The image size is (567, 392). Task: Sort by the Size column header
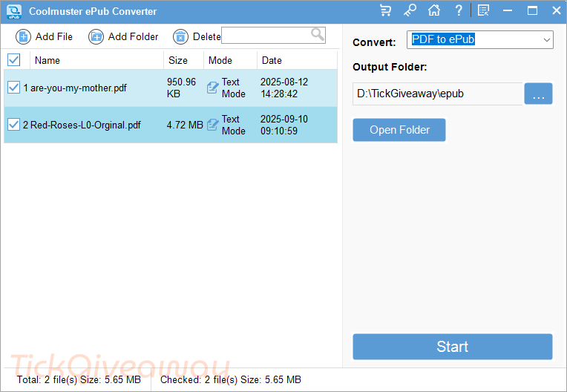click(184, 60)
